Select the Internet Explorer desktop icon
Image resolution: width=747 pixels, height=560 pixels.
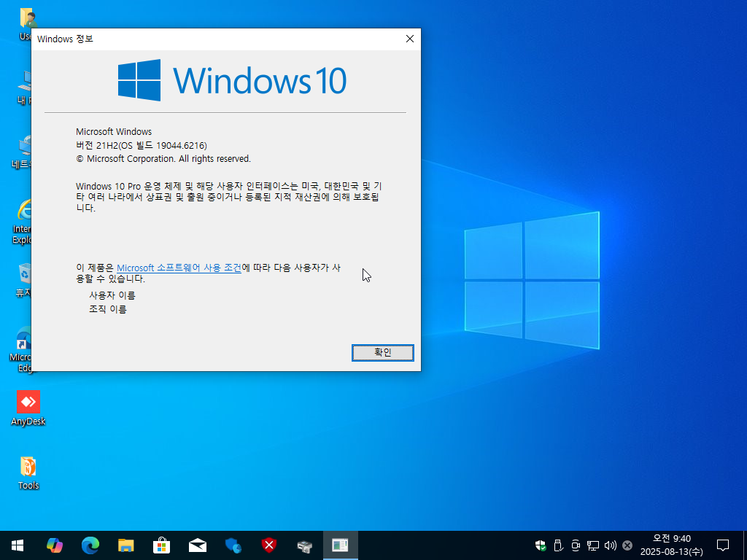21,222
